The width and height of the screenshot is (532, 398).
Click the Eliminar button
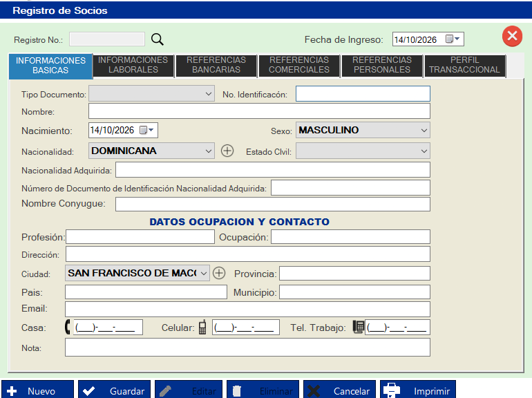[x=263, y=390]
